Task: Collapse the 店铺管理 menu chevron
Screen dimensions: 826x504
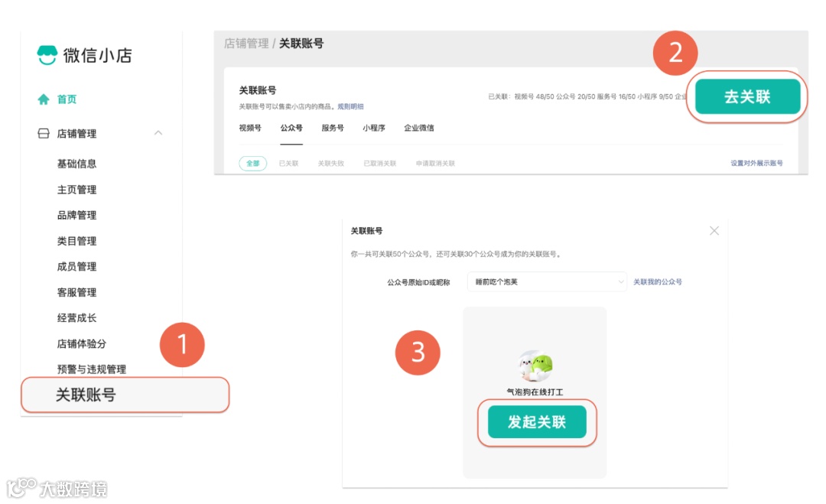Action: (158, 133)
